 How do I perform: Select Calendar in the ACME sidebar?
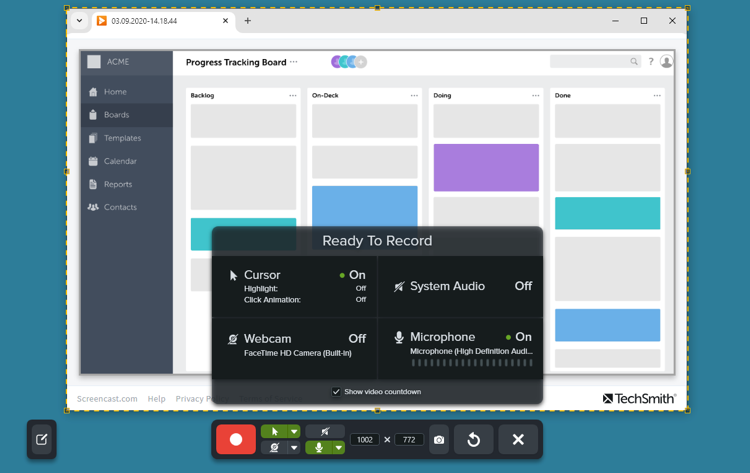click(120, 161)
